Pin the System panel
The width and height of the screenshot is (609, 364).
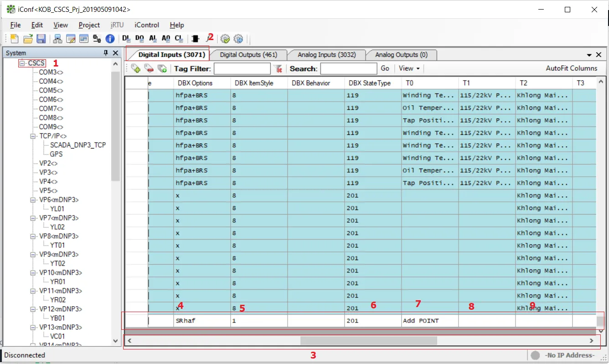[106, 53]
